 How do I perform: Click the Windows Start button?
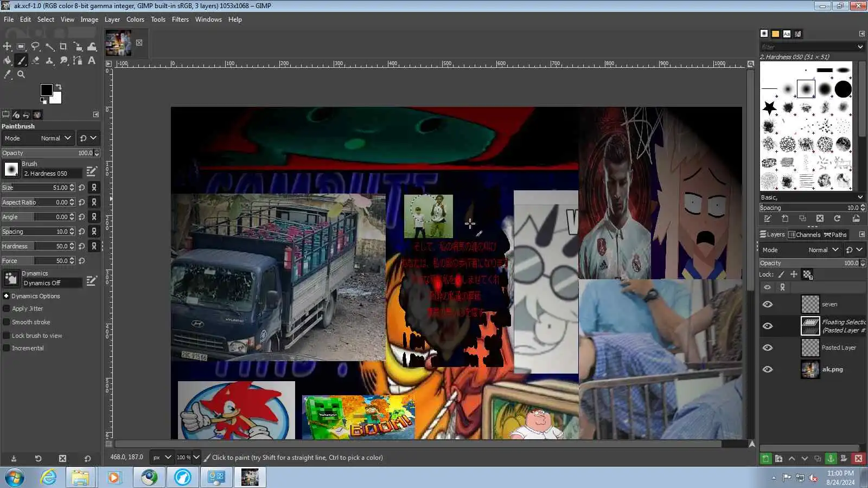(x=14, y=477)
